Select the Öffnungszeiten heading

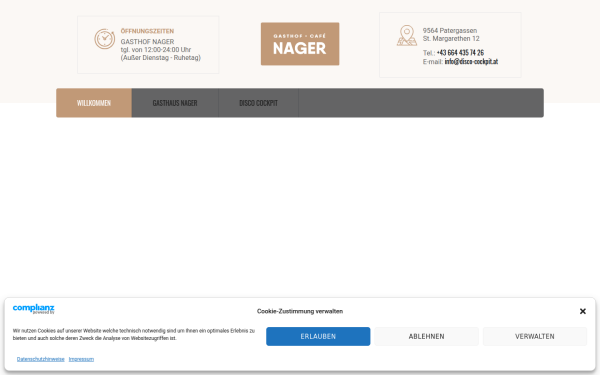147,31
